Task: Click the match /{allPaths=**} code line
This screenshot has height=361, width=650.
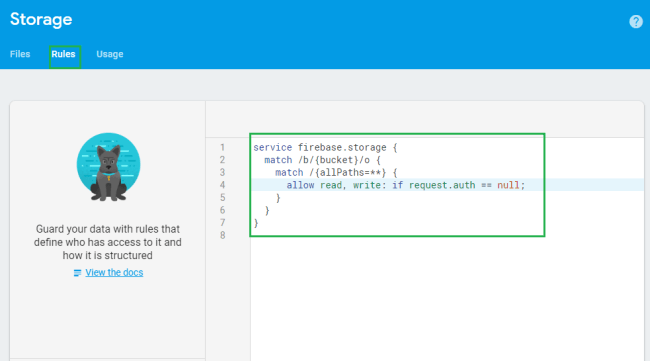Action: (x=336, y=172)
